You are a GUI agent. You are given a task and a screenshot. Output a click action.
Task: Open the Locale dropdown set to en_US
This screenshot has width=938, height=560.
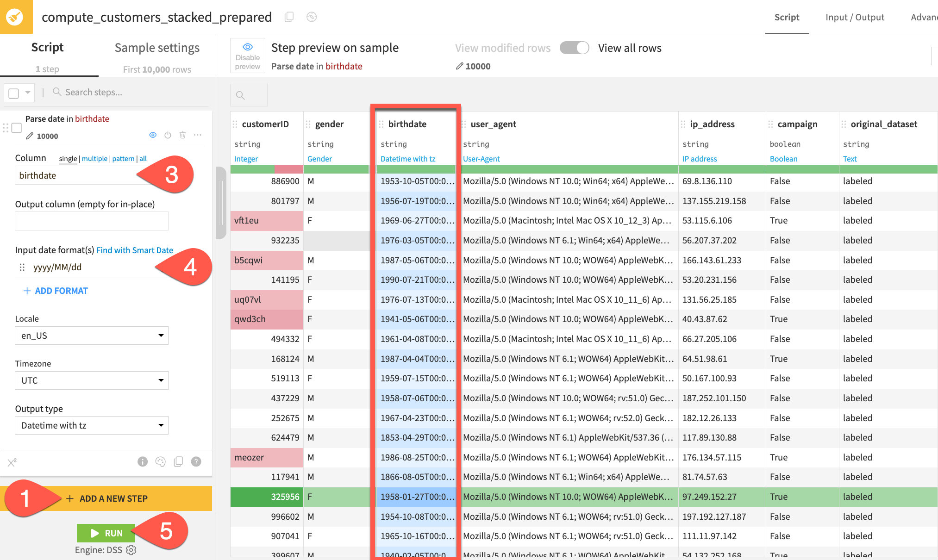[x=91, y=335]
